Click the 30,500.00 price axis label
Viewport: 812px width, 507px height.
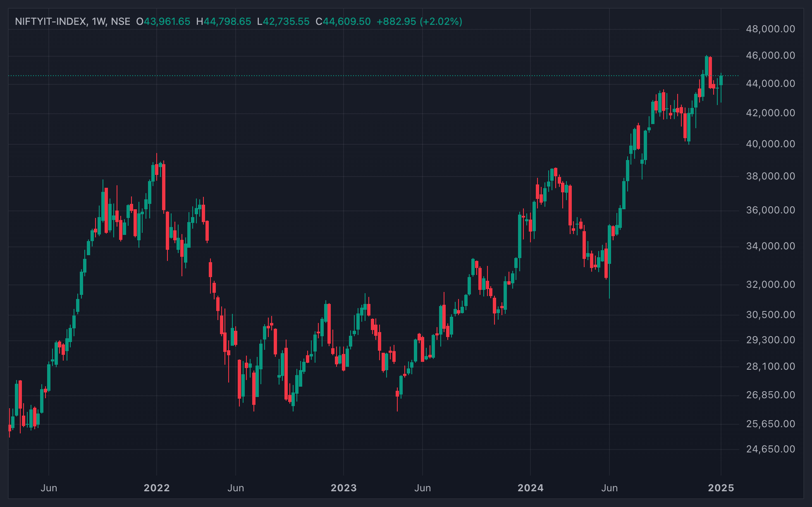click(x=770, y=315)
